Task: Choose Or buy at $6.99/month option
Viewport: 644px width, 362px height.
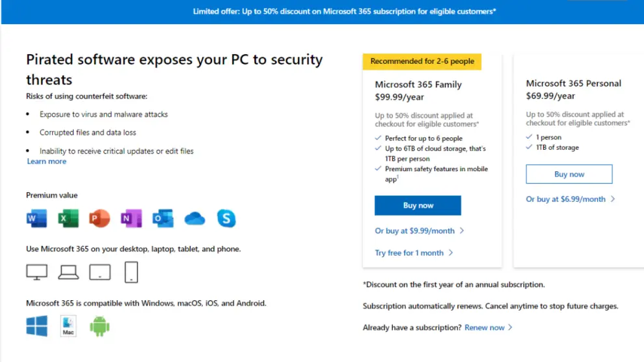Action: click(565, 199)
